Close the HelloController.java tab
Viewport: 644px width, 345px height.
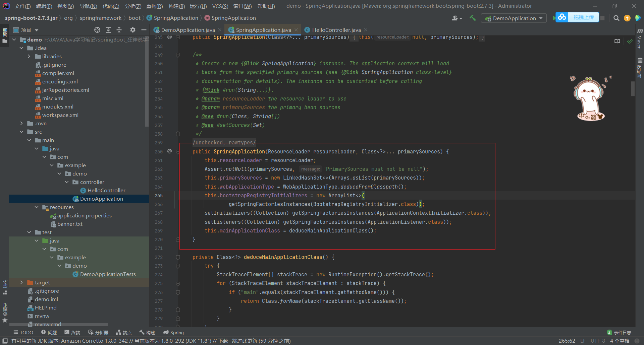pyautogui.click(x=366, y=30)
